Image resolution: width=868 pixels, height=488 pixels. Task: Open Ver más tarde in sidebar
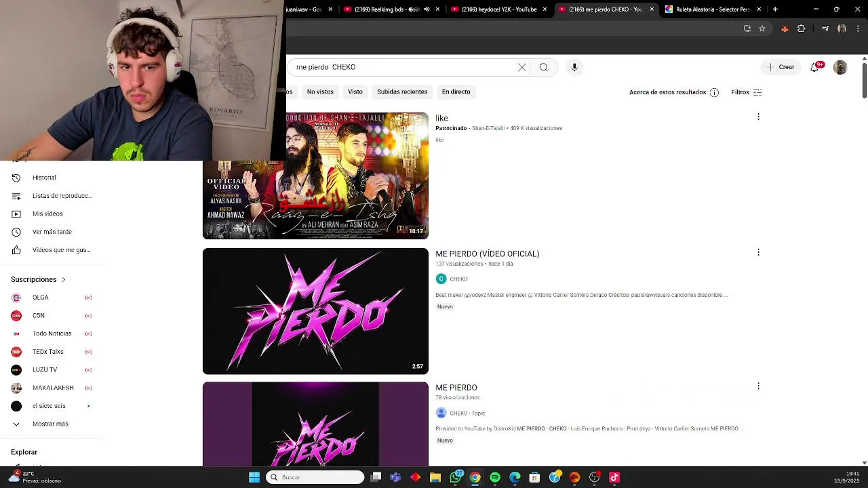coord(53,232)
